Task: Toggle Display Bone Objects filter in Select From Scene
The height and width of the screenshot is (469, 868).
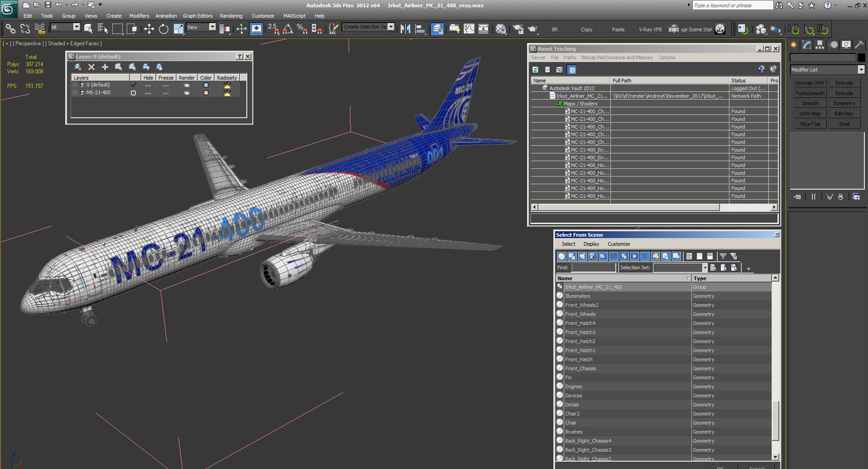Action: [x=645, y=256]
